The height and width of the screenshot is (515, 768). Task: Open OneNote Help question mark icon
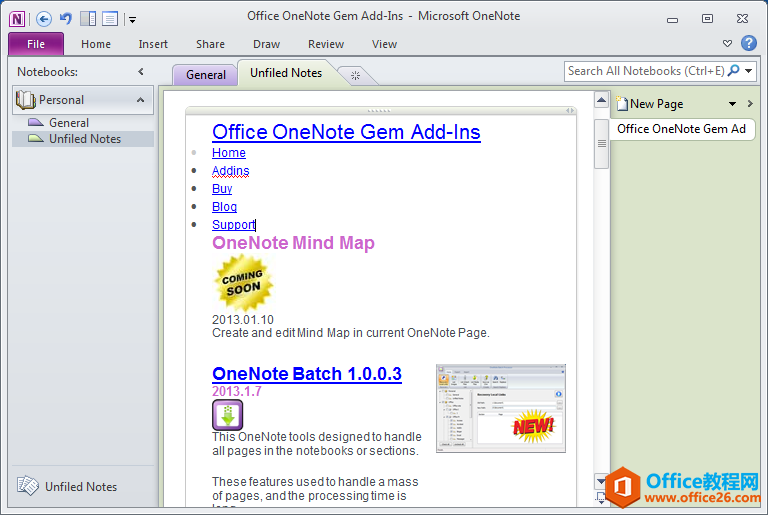(748, 43)
